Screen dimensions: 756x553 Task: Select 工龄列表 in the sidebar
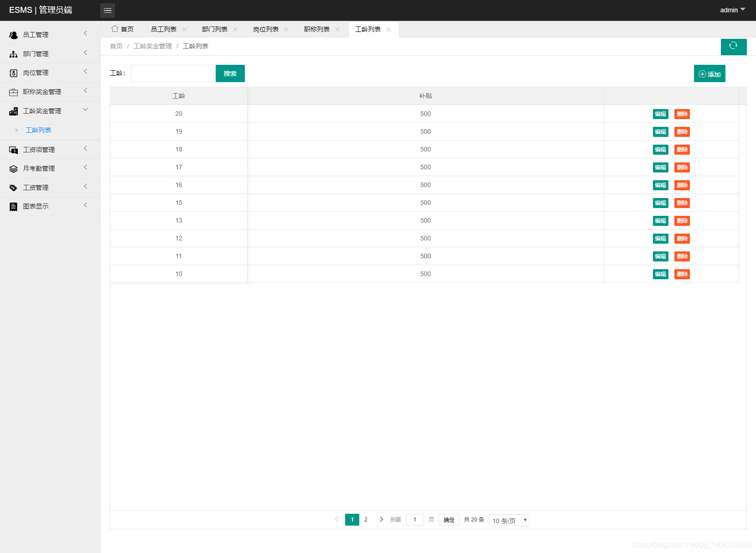coord(38,130)
